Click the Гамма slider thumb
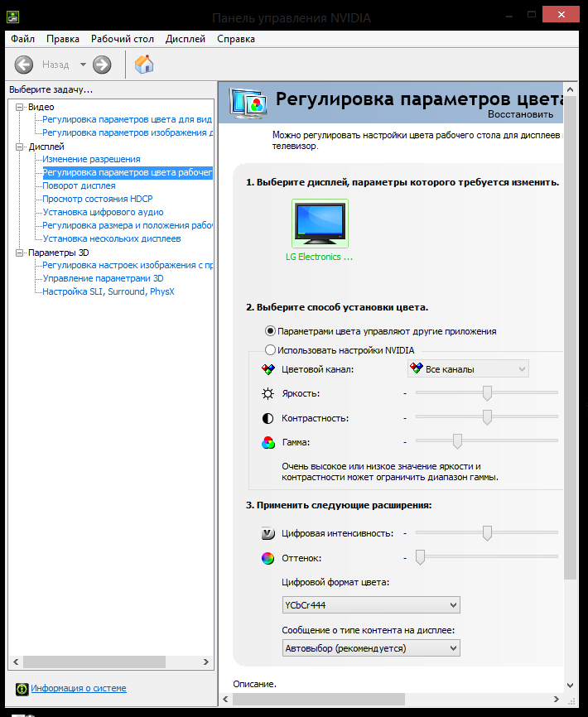 (x=457, y=441)
